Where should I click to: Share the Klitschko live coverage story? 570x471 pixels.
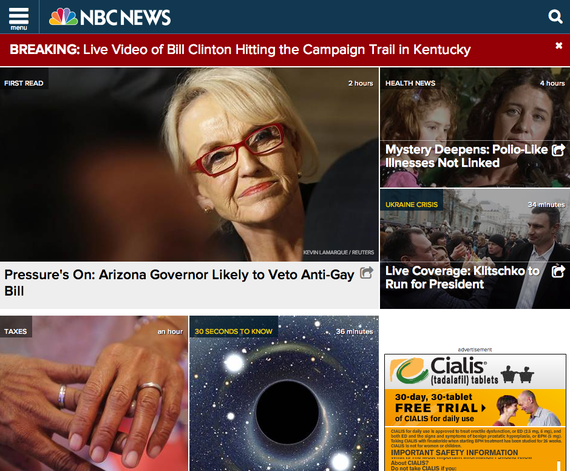coord(559,271)
